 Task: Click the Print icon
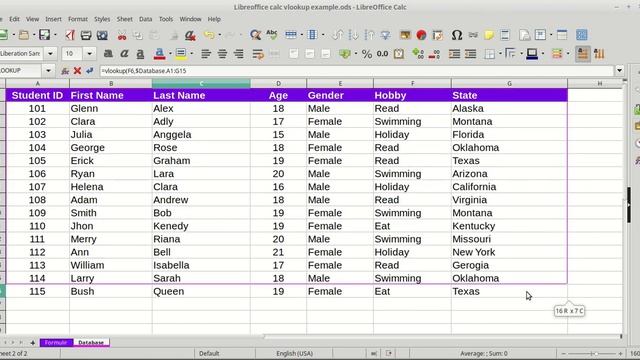click(86, 35)
